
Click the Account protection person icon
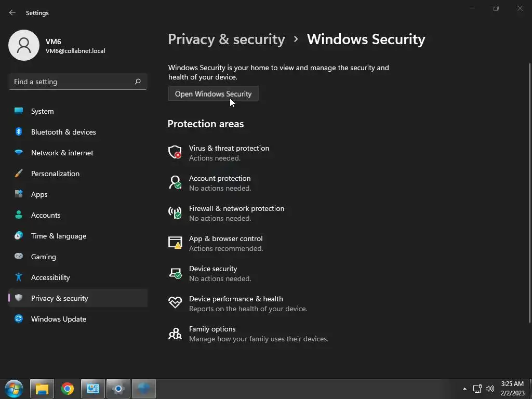pyautogui.click(x=175, y=182)
